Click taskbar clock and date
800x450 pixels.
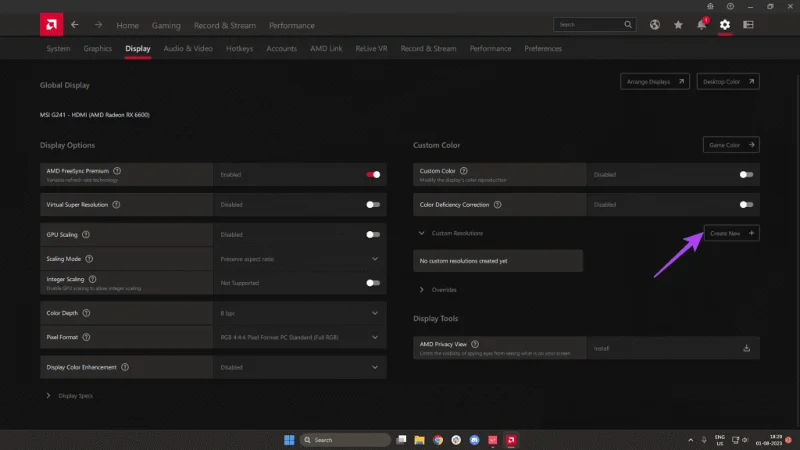click(x=769, y=440)
